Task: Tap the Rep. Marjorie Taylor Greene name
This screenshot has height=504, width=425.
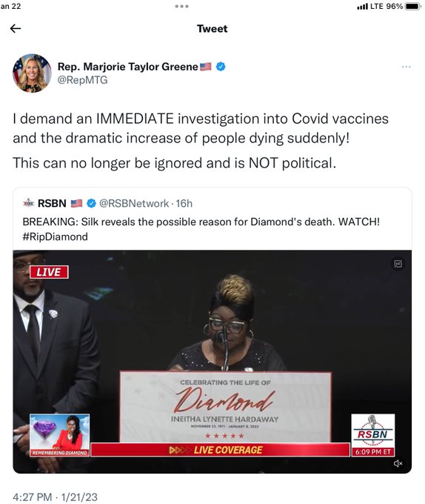Action: point(128,67)
